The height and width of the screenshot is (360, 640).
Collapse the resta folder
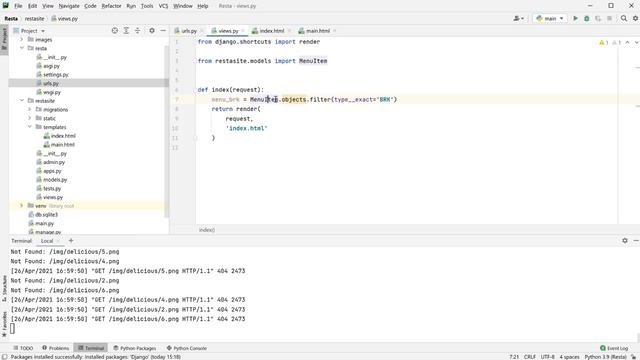click(22, 48)
